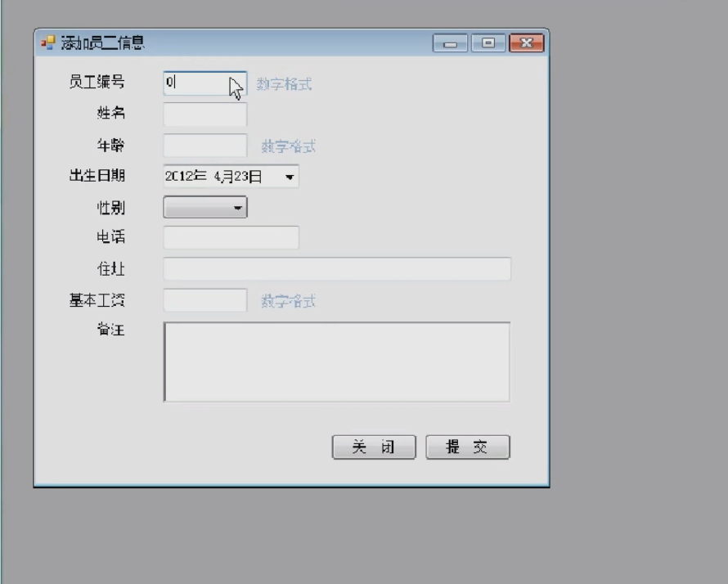This screenshot has width=728, height=584.
Task: Click the 关闭 (Close) button
Action: coord(374,447)
